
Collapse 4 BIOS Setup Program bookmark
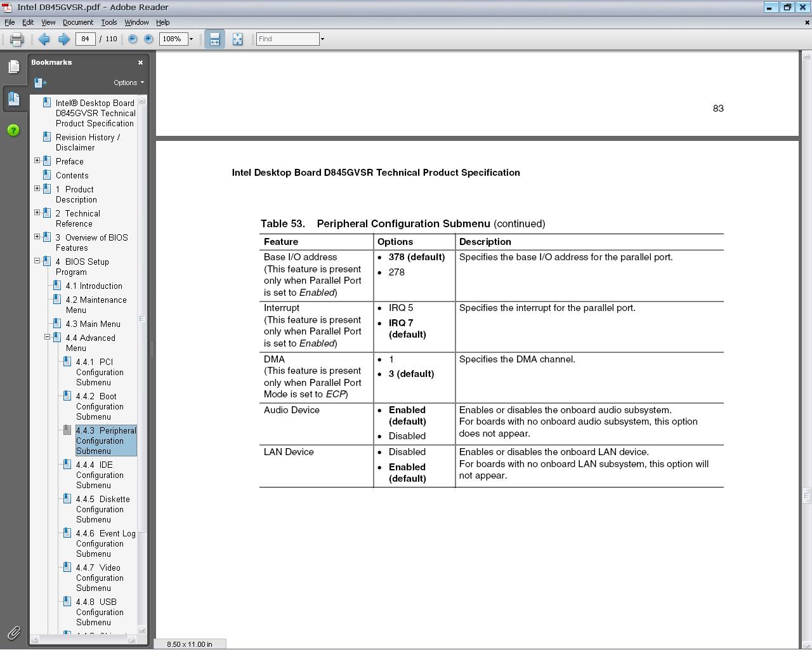tap(37, 261)
